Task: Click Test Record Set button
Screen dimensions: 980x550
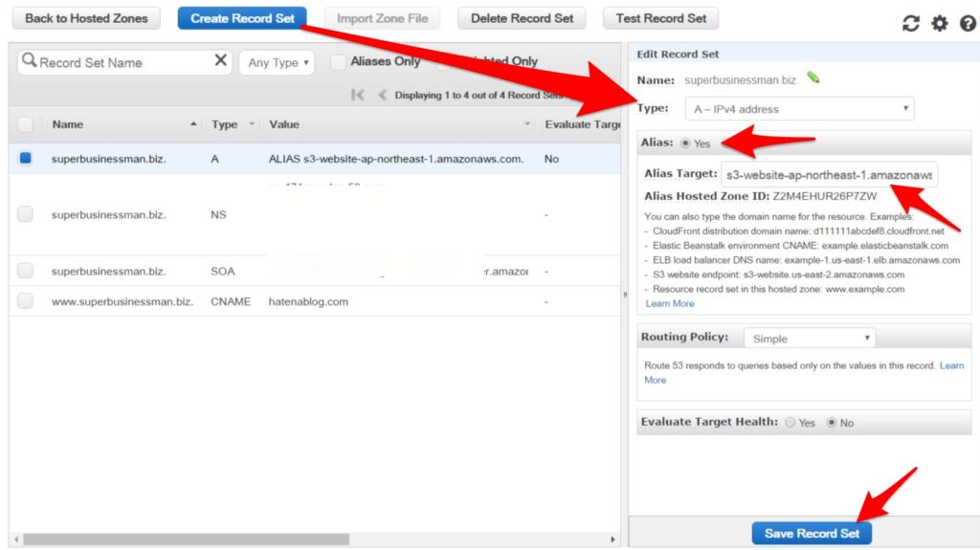Action: click(x=660, y=18)
